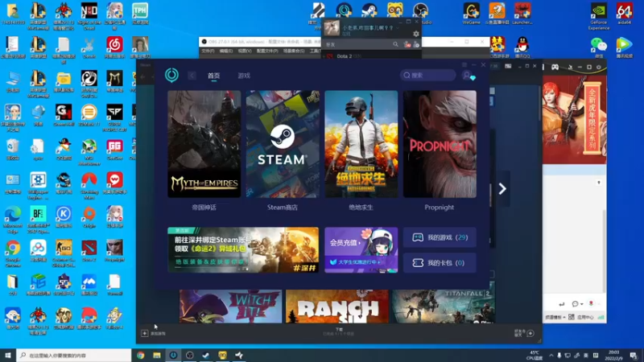The image size is (644, 362).
Task: Open the Origin desktop shortcut
Action: tap(89, 217)
